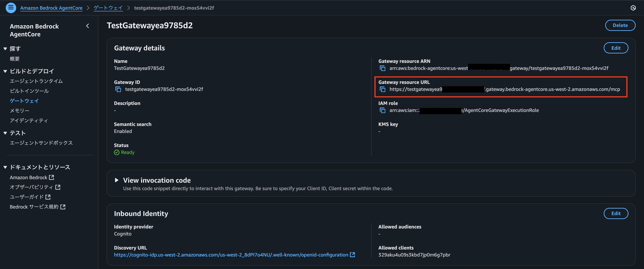Open the hamburger navigation menu icon
Screen dimensions: 644x269
click(11, 8)
